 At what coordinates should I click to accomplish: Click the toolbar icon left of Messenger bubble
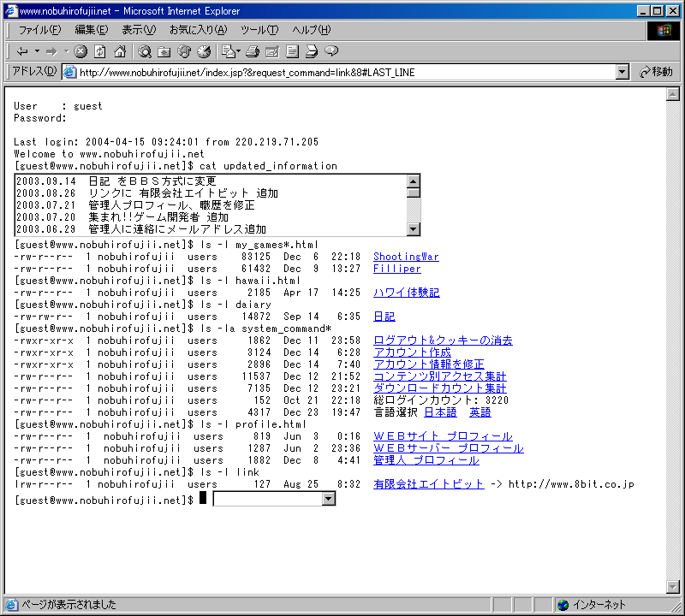(312, 51)
